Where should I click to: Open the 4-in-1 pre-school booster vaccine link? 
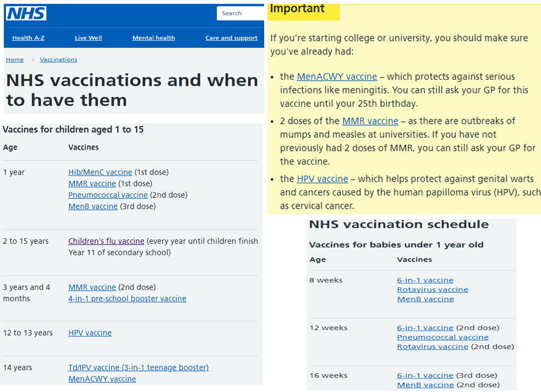click(x=127, y=298)
